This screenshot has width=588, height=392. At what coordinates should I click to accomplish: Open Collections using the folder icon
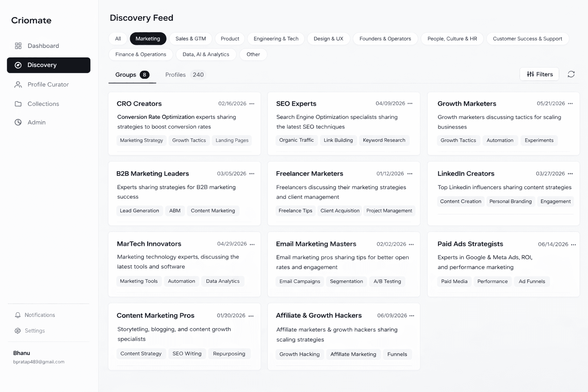pyautogui.click(x=18, y=104)
